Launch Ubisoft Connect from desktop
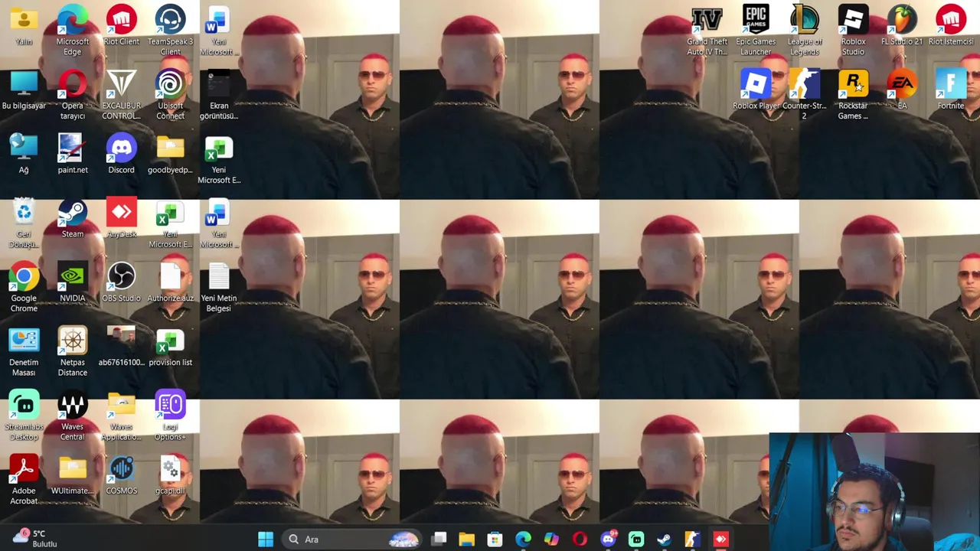Screen dimensions: 980x551 [x=170, y=94]
